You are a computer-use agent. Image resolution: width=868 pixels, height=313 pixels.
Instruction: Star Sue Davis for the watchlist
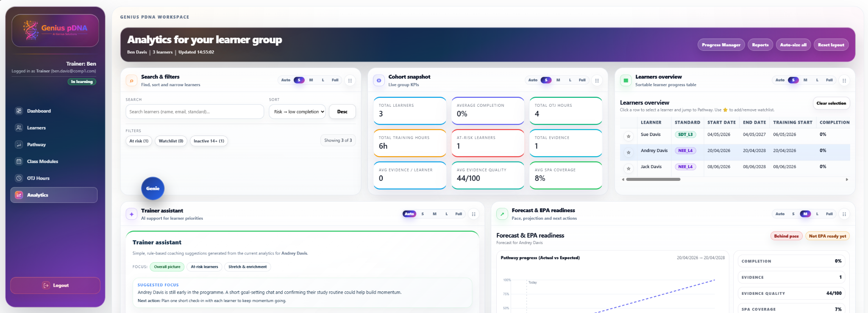pyautogui.click(x=629, y=136)
